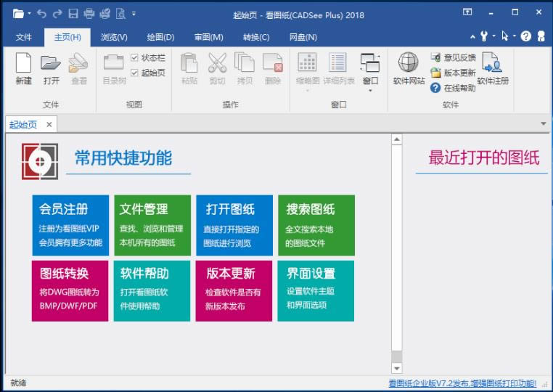Collapse the ribbon with the up caret
Viewport: 553px width, 392px height.
tap(472, 36)
